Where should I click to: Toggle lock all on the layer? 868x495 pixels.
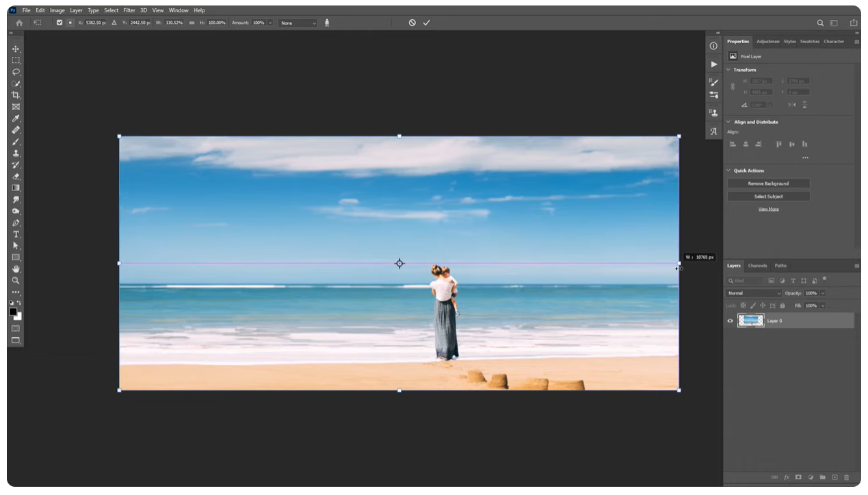[x=782, y=305]
